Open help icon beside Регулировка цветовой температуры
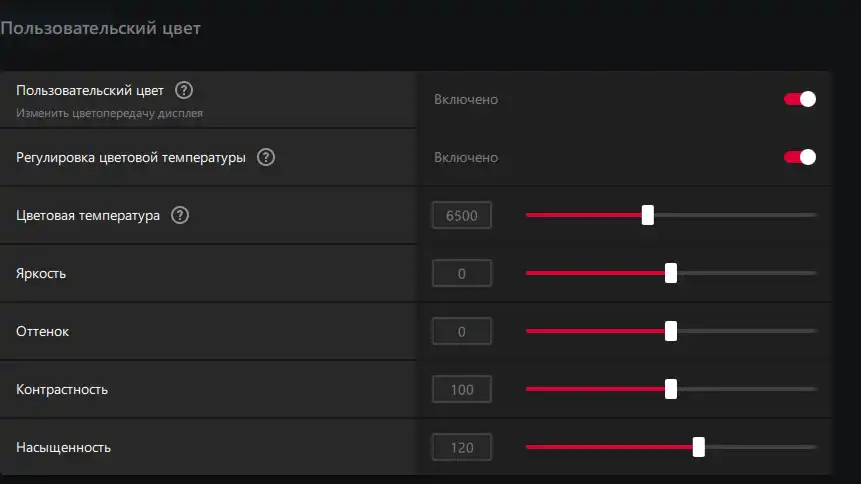 click(x=266, y=158)
